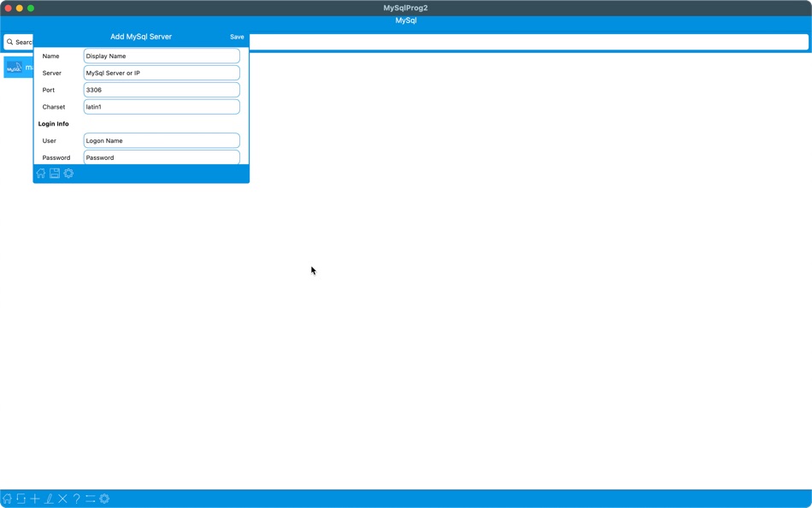This screenshot has width=812, height=508.
Task: Select the Charset field showing latin1
Action: point(161,106)
